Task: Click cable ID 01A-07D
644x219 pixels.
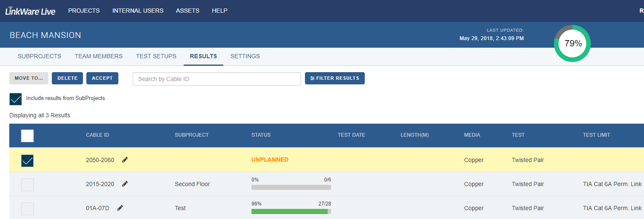Action: pos(97,208)
